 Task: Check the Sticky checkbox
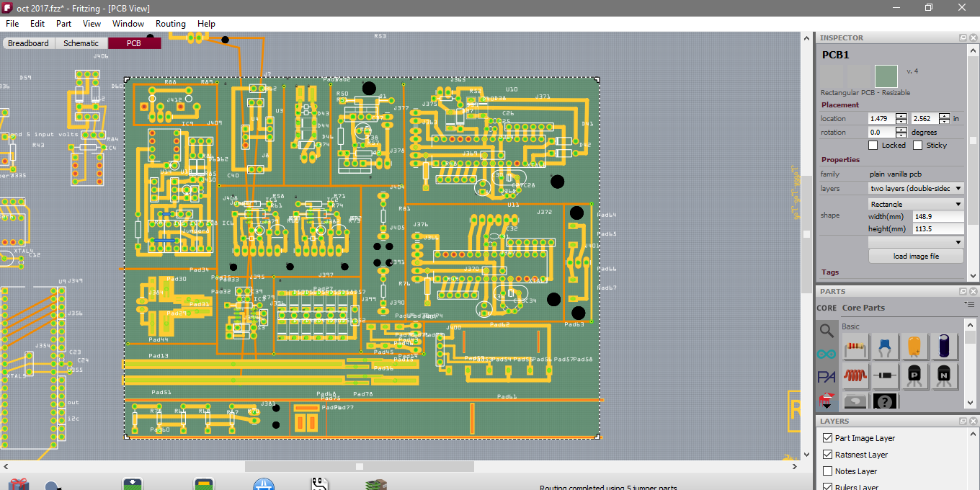point(917,145)
